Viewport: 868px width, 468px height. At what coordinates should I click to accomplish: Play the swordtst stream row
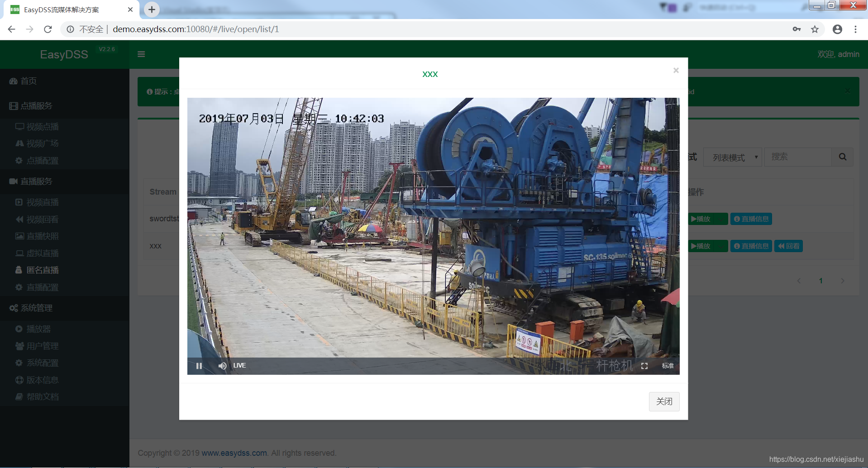[707, 219]
